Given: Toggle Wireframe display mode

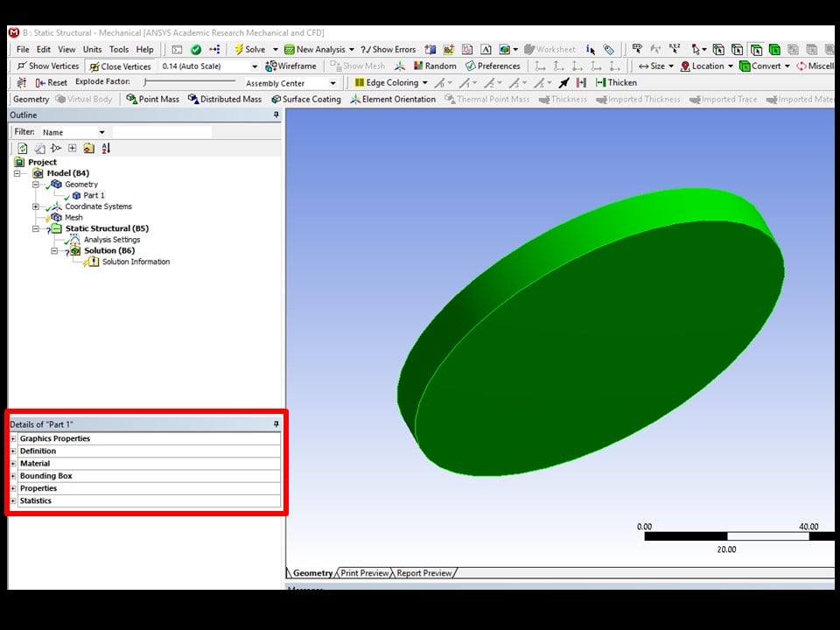Looking at the screenshot, I should pyautogui.click(x=290, y=66).
